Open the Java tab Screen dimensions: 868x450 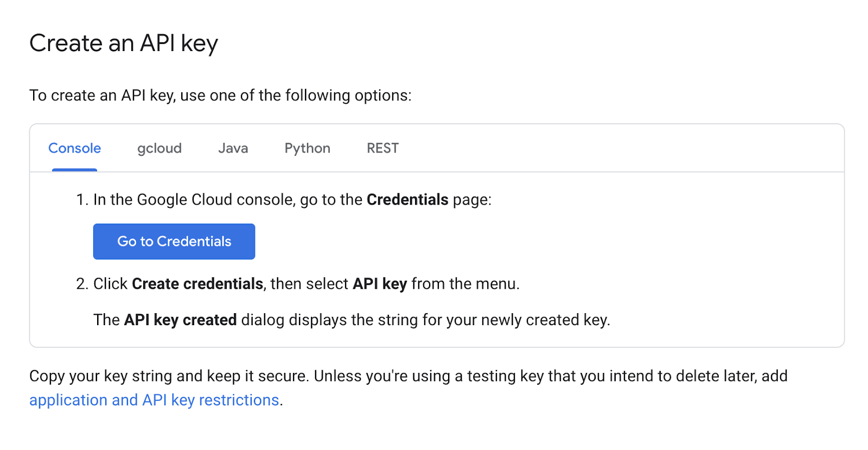point(233,148)
